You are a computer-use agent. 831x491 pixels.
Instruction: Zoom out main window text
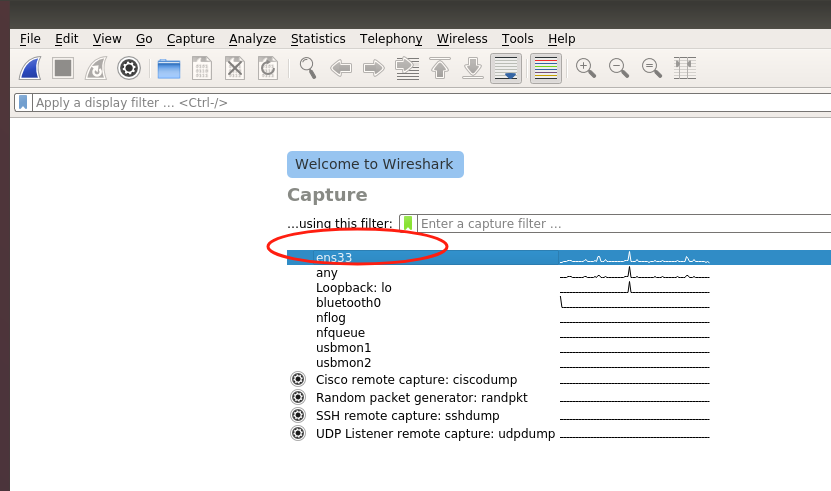pyautogui.click(x=618, y=68)
